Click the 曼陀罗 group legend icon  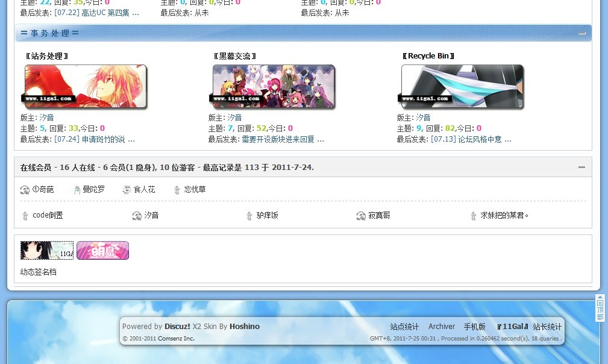[x=77, y=190]
